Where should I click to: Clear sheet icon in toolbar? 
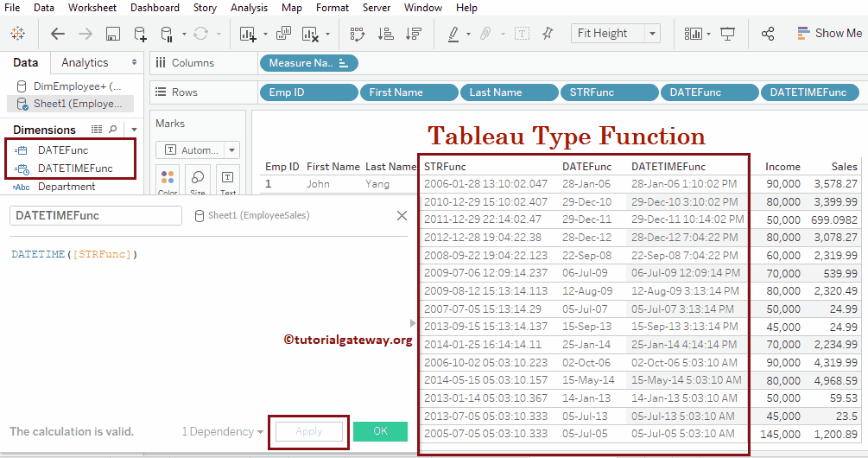pyautogui.click(x=310, y=35)
